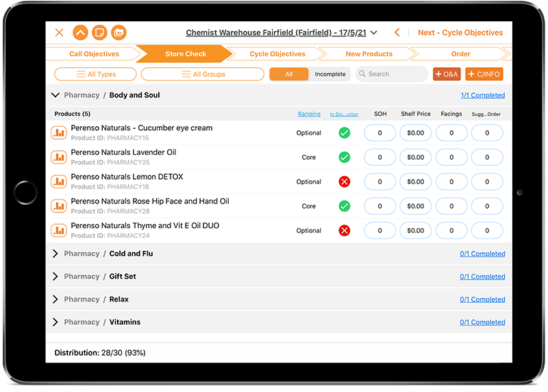This screenshot has width=548, height=392.
Task: Toggle red distribution status for Lemon DETOX
Action: (345, 182)
